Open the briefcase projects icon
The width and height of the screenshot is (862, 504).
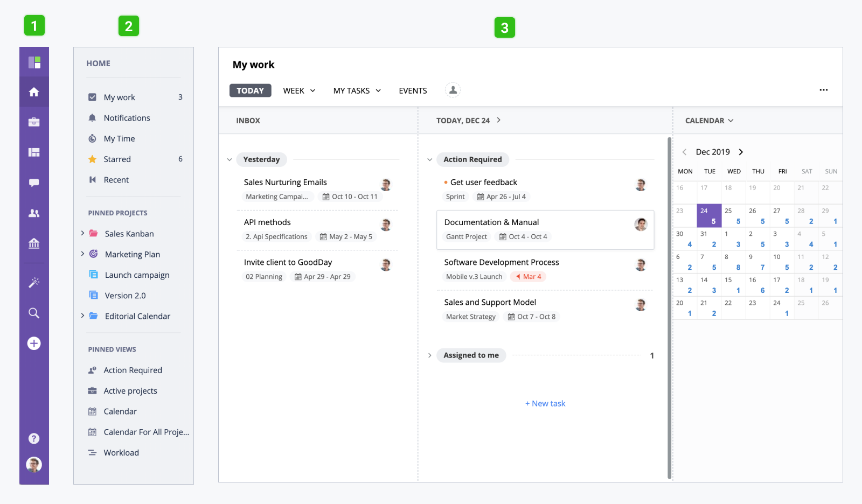tap(34, 122)
